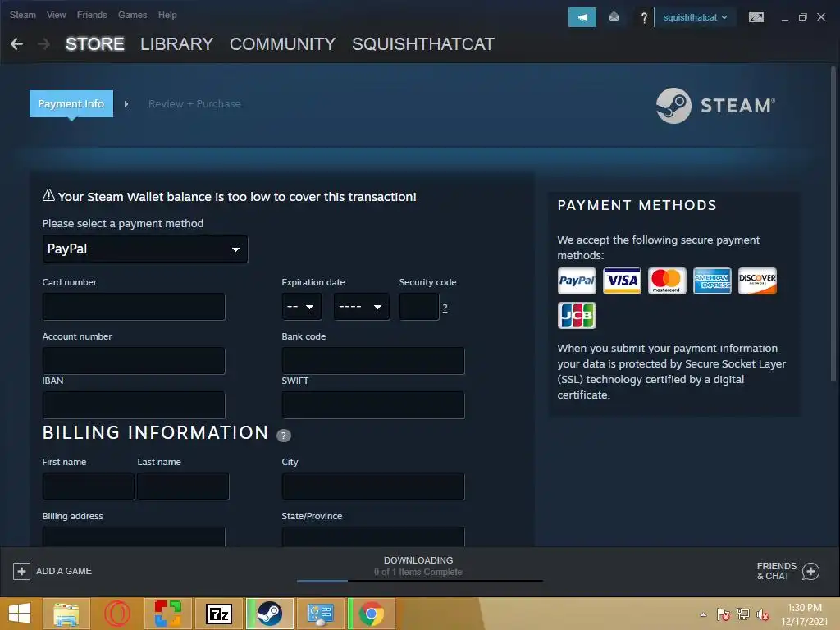This screenshot has width=840, height=630.
Task: Show hidden tray icons arrow
Action: pos(703,614)
